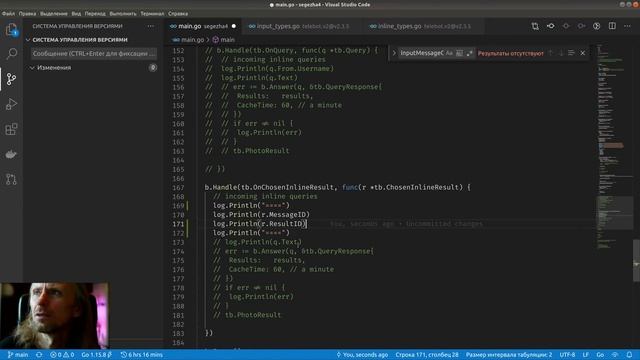Click the circular toggle icon in editor toolbar

pyautogui.click(x=597, y=26)
